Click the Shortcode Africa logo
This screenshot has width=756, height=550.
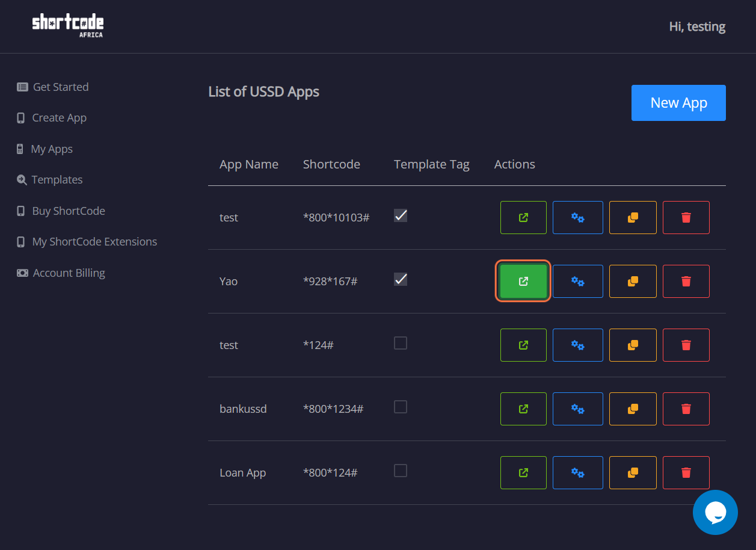click(x=68, y=26)
